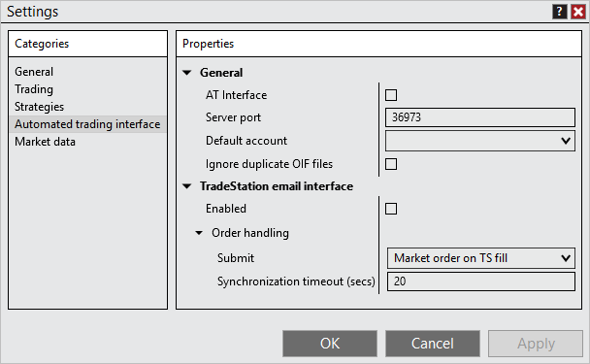Click the Properties panel header
Viewport: 590px width, 364px height.
378,44
